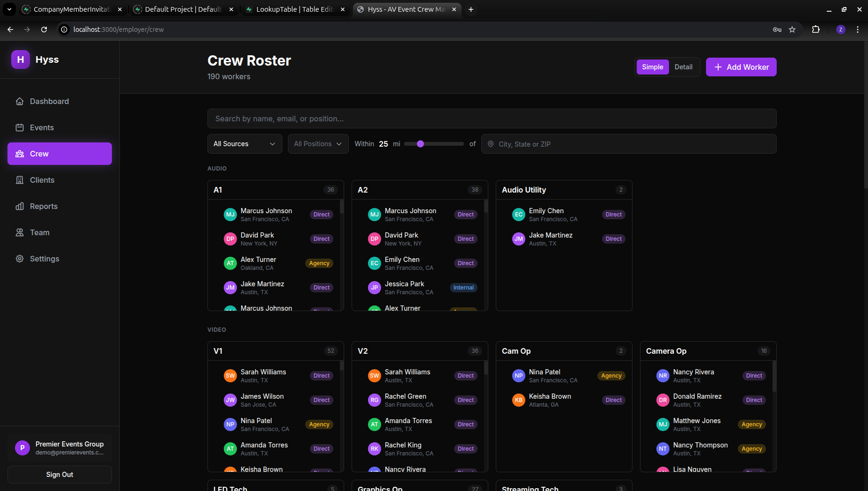The height and width of the screenshot is (491, 868).
Task: Go to the Crew page in sidebar
Action: point(59,154)
